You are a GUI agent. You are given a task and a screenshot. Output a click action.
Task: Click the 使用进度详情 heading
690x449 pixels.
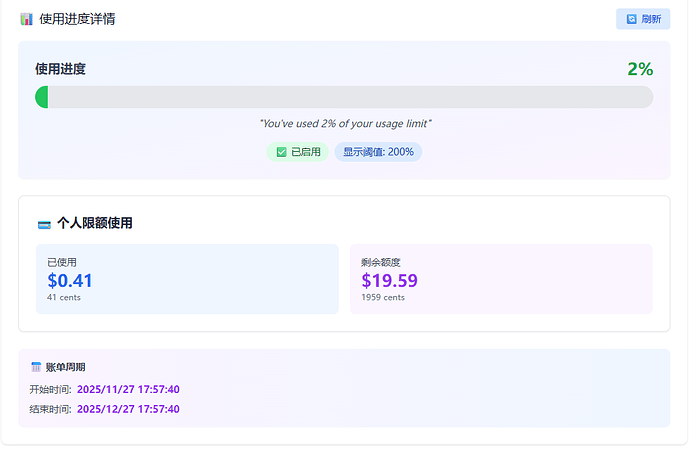click(x=77, y=19)
